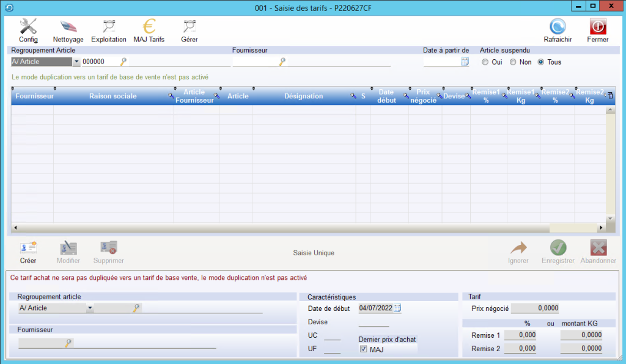Click the MAJ Tarifs euro icon
Screen dimensions: 626x364
(149, 27)
